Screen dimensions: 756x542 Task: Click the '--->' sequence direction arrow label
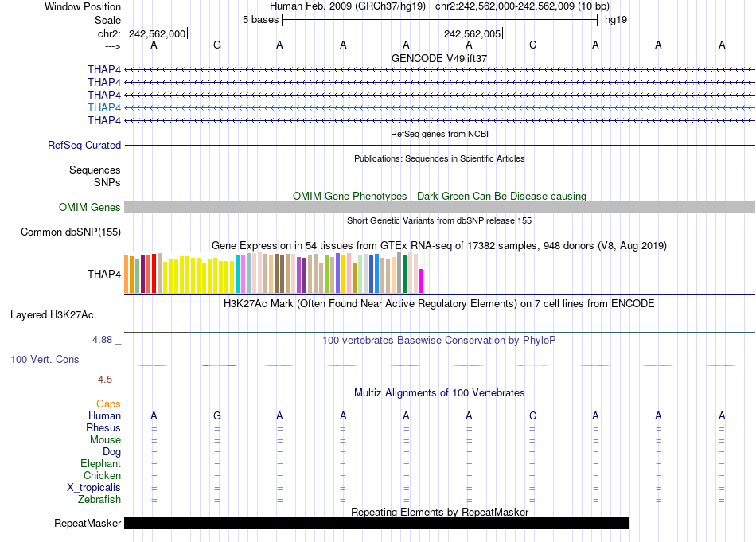(x=112, y=46)
